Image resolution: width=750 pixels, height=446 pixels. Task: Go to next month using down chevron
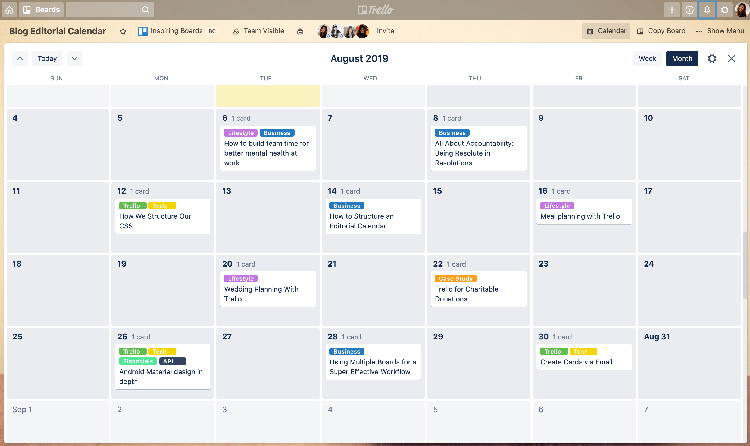click(74, 59)
